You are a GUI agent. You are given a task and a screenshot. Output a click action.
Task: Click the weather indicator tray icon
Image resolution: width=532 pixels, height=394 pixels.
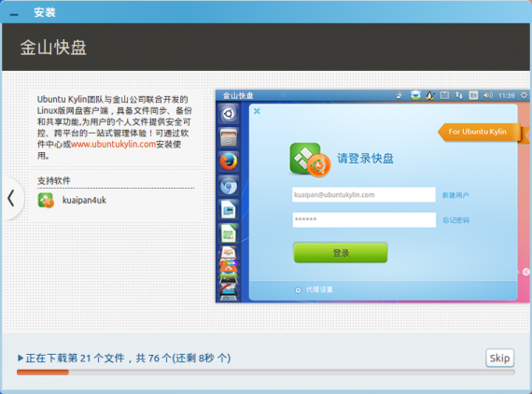pos(399,95)
